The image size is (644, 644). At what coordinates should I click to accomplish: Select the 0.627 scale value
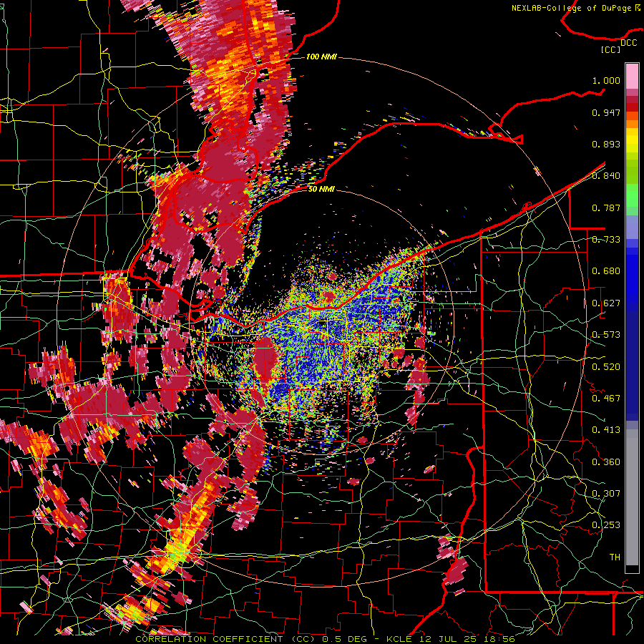click(x=606, y=303)
